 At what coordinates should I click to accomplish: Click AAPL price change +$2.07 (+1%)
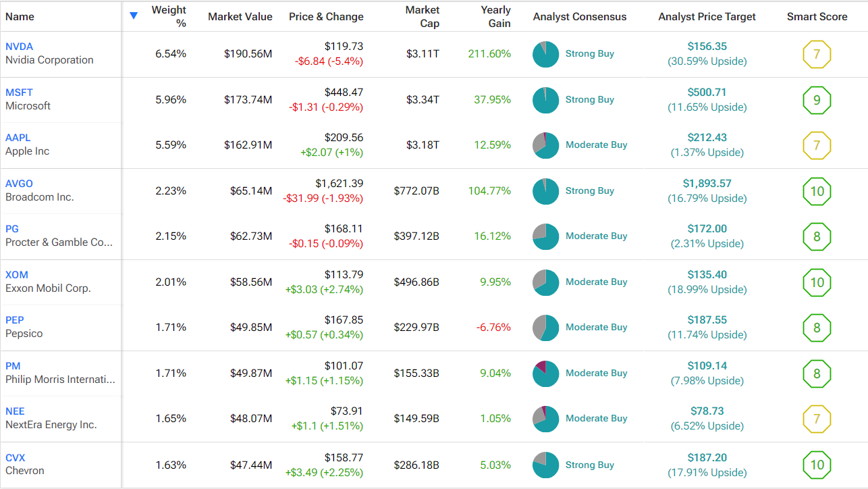point(331,153)
